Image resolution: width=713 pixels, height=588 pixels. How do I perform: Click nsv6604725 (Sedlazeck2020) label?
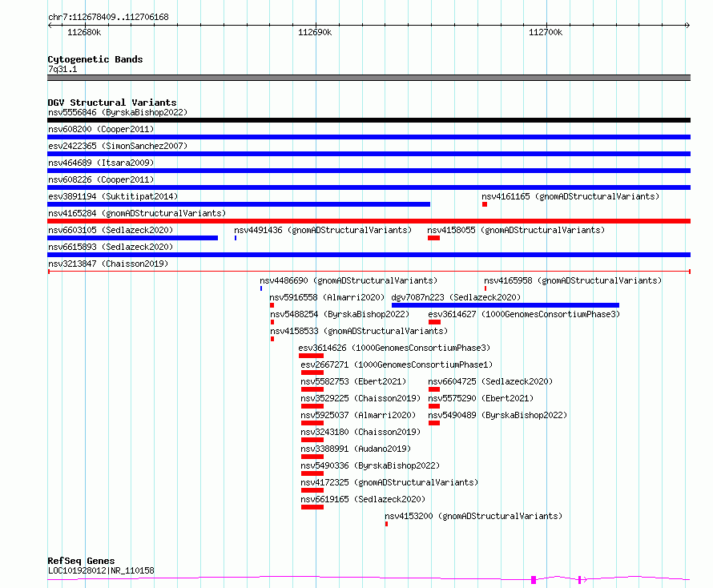tap(490, 381)
